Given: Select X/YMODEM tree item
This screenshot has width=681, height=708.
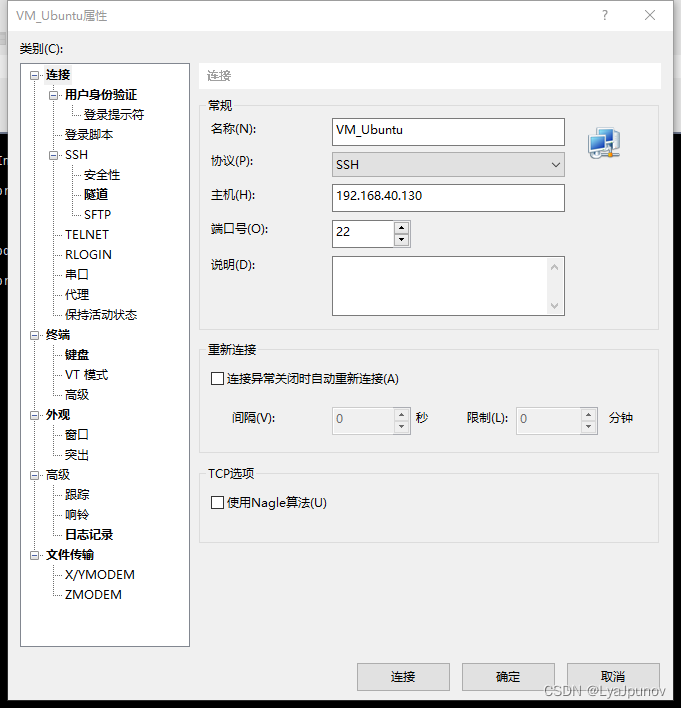Looking at the screenshot, I should (100, 575).
